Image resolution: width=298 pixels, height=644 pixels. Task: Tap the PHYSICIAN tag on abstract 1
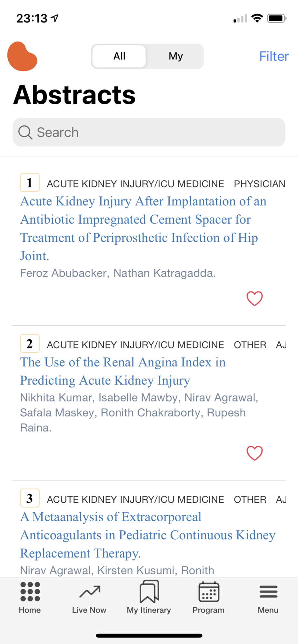coord(259,184)
